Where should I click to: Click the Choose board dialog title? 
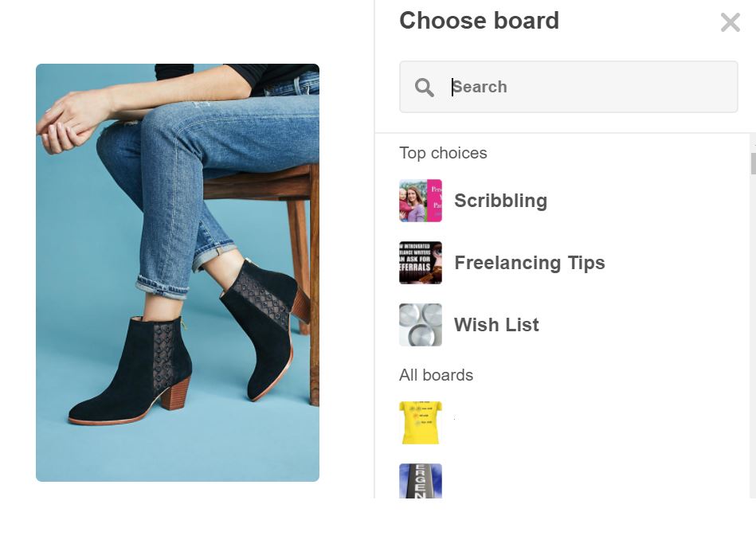pyautogui.click(x=479, y=21)
